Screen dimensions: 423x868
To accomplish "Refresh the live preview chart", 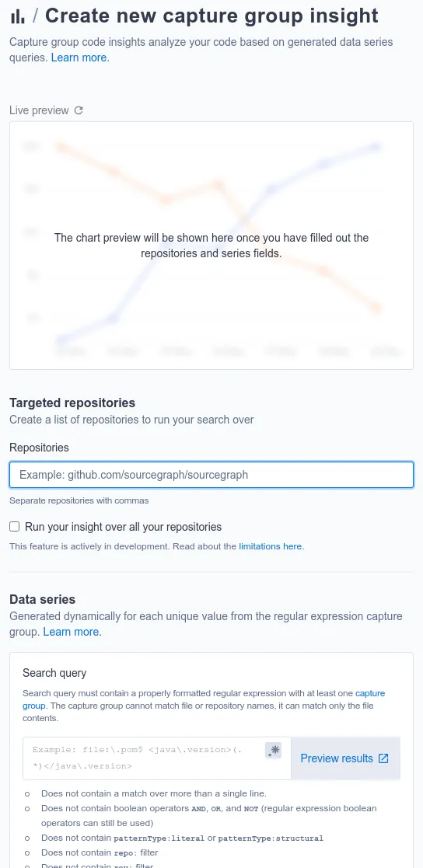I will click(79, 110).
